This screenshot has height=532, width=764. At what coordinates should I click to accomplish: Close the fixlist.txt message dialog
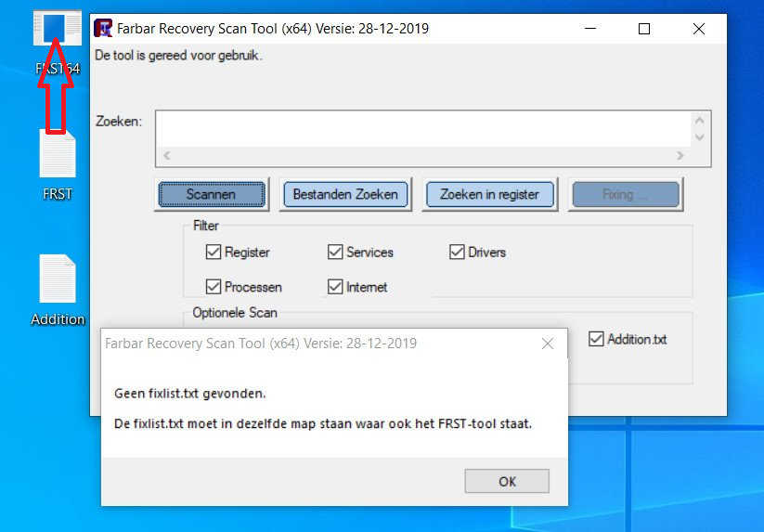pos(548,344)
